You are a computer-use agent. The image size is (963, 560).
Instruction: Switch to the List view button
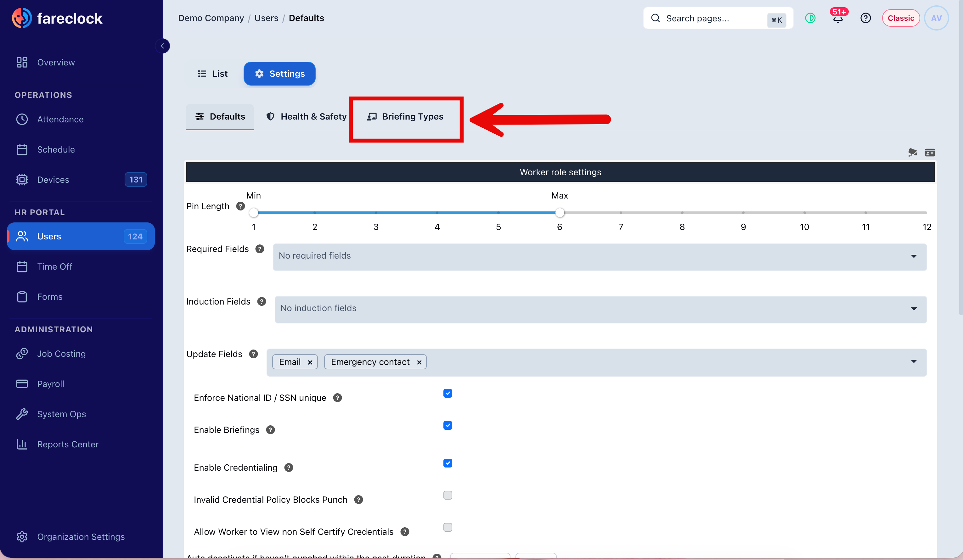click(x=212, y=74)
